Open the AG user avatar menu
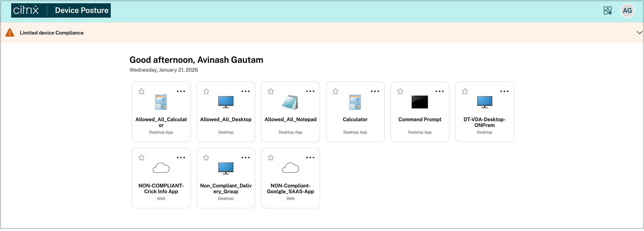 [x=627, y=11]
